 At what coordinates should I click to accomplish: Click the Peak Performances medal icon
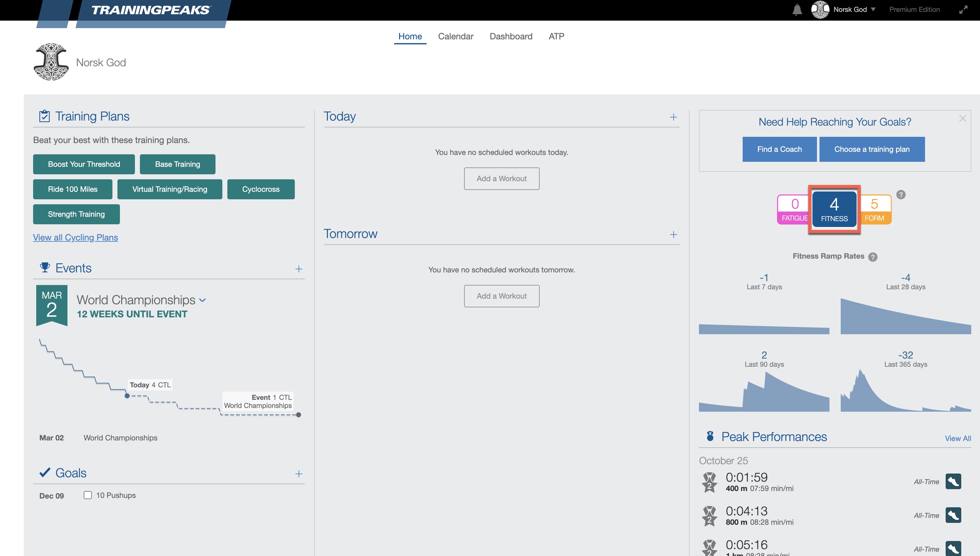point(710,436)
